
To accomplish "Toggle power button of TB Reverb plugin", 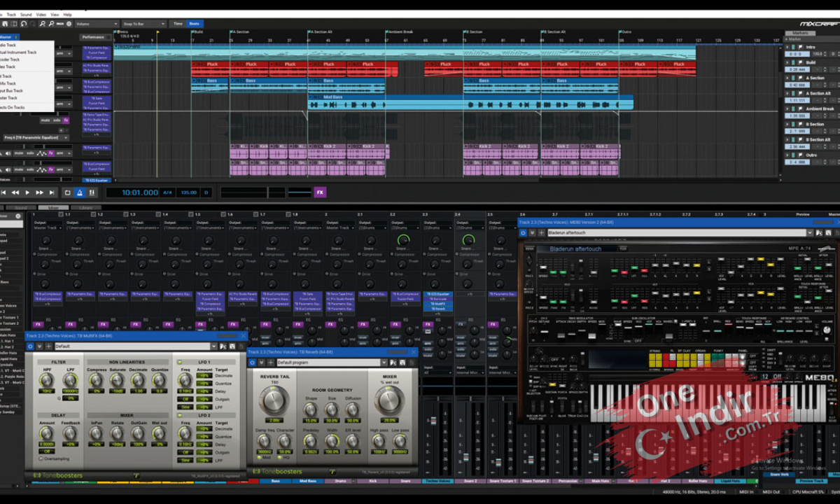I will (x=253, y=363).
